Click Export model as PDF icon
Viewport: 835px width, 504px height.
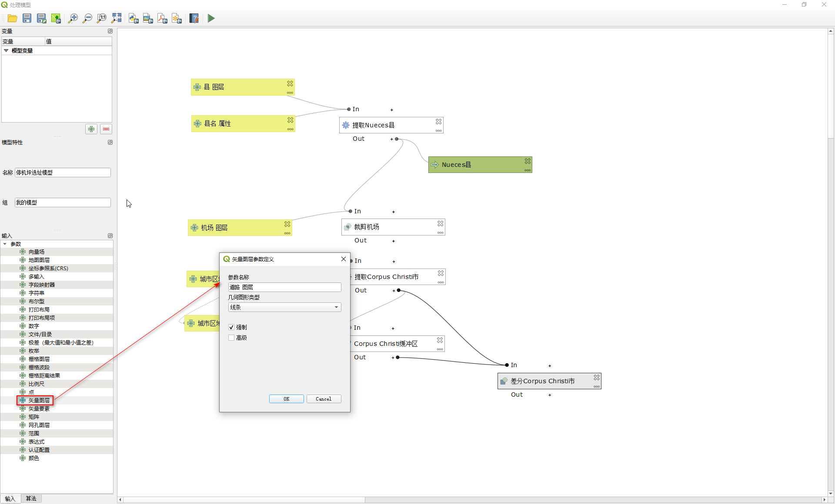(162, 18)
